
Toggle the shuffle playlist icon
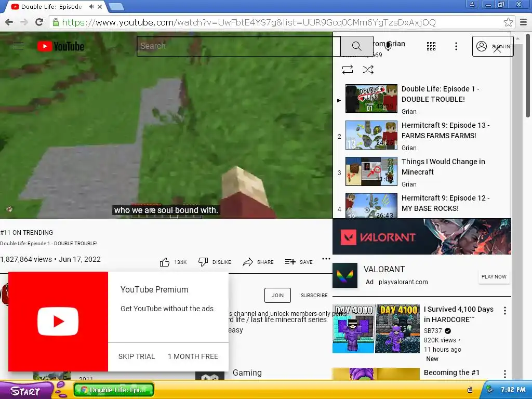[368, 70]
